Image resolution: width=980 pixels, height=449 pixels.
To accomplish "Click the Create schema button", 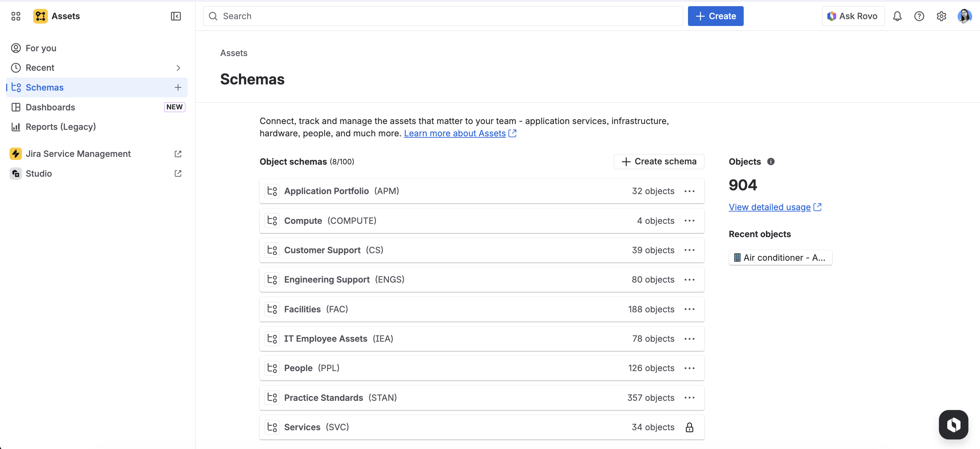I will pos(659,162).
